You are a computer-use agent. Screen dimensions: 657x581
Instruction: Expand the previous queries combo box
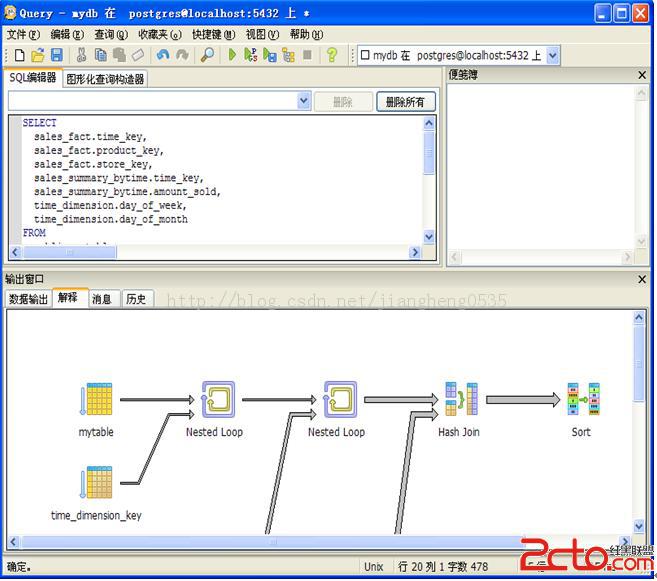pyautogui.click(x=304, y=101)
